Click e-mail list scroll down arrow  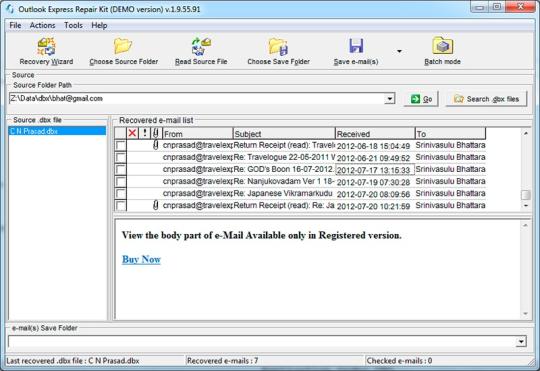(x=526, y=206)
